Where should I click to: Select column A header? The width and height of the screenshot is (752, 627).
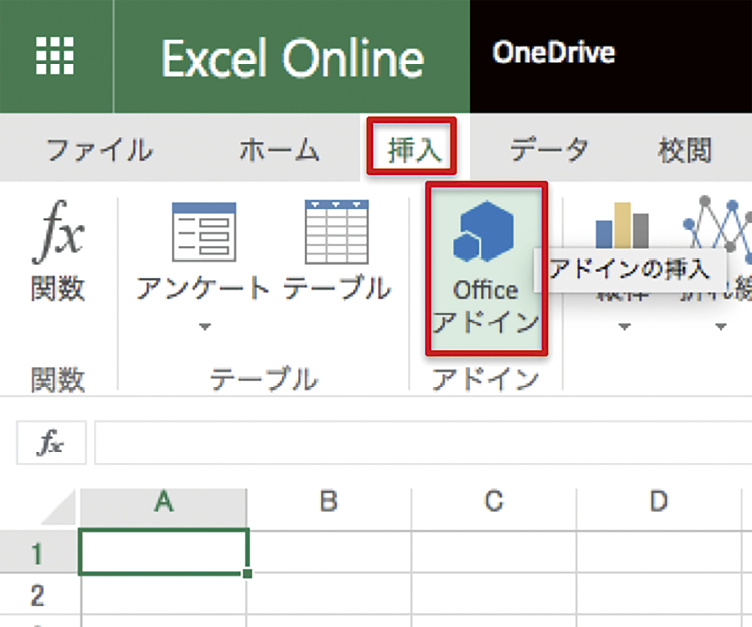point(163,508)
